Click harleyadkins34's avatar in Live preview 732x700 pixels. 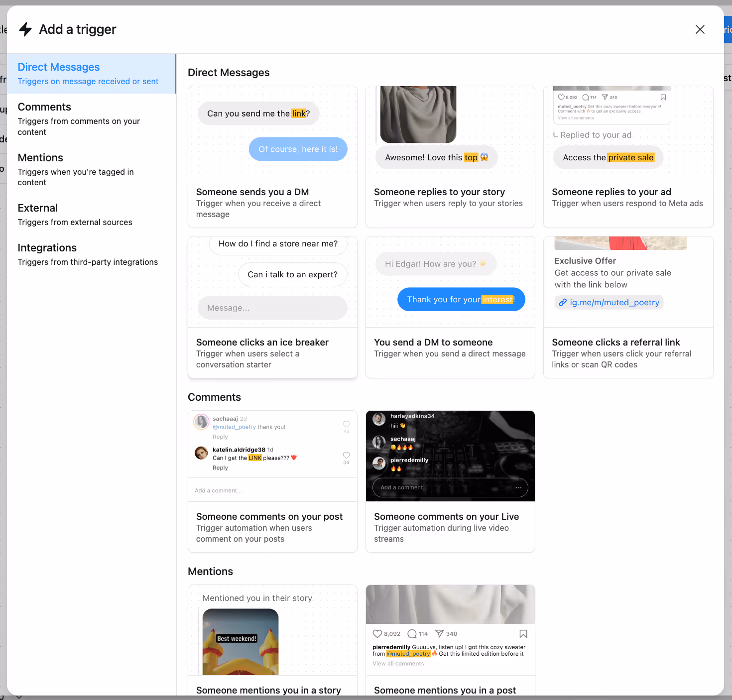pos(379,419)
